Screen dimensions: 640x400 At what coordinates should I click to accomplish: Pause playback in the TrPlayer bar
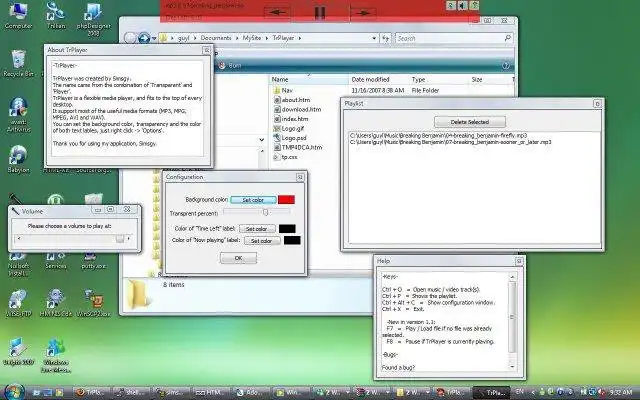320,13
